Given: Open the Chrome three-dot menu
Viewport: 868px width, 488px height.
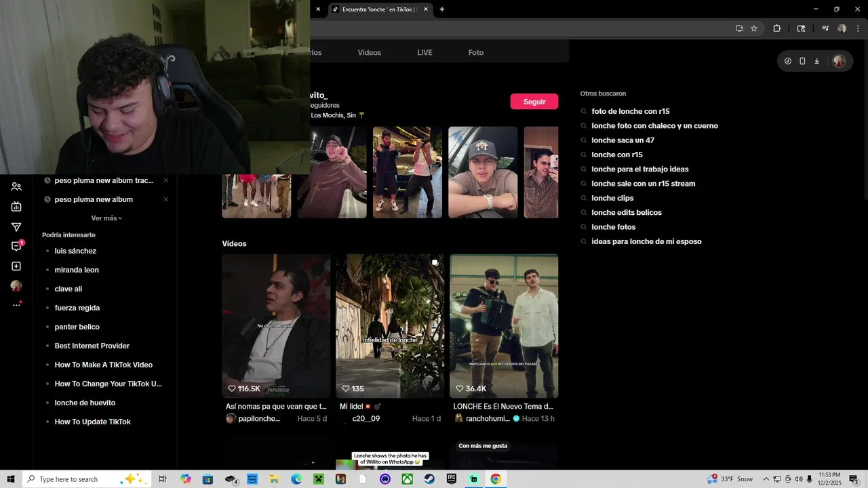Looking at the screenshot, I should point(858,28).
